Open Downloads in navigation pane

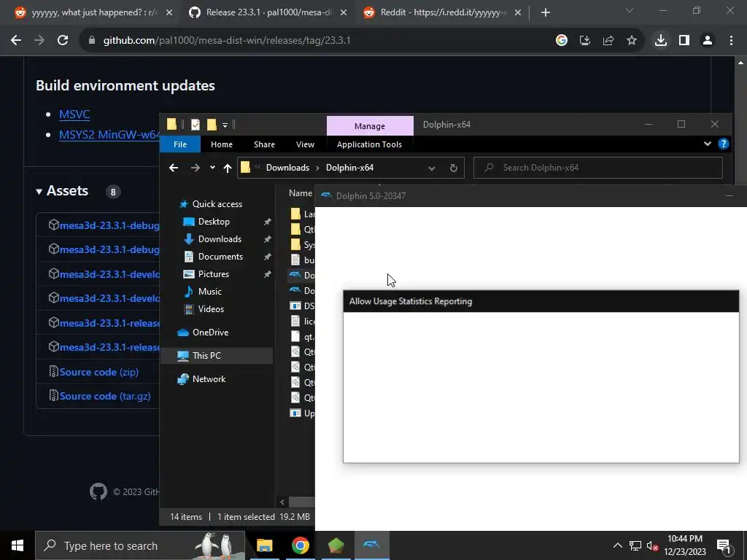pyautogui.click(x=220, y=239)
